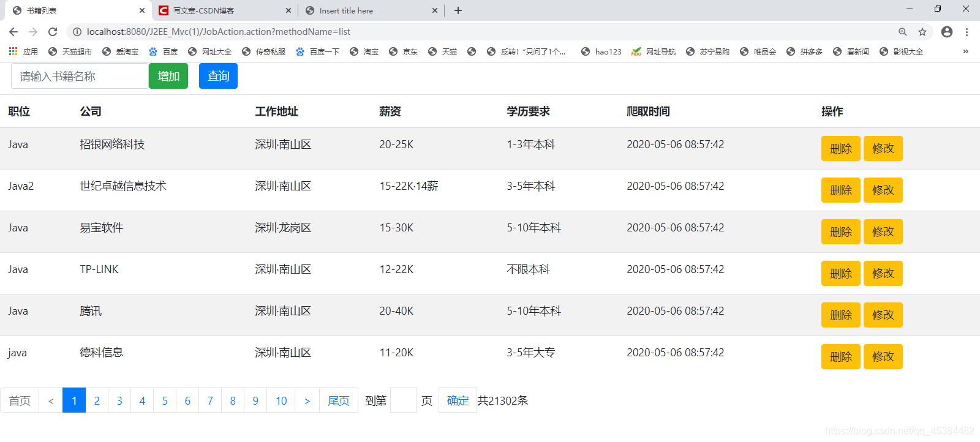Click 修改 for 易宝软件
Screen dimensions: 980x442
(883, 231)
